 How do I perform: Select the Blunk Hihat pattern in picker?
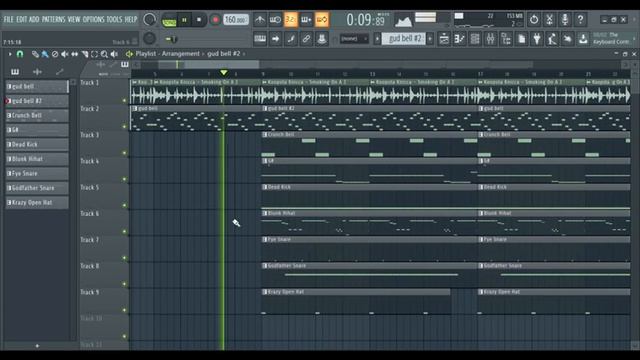37,159
